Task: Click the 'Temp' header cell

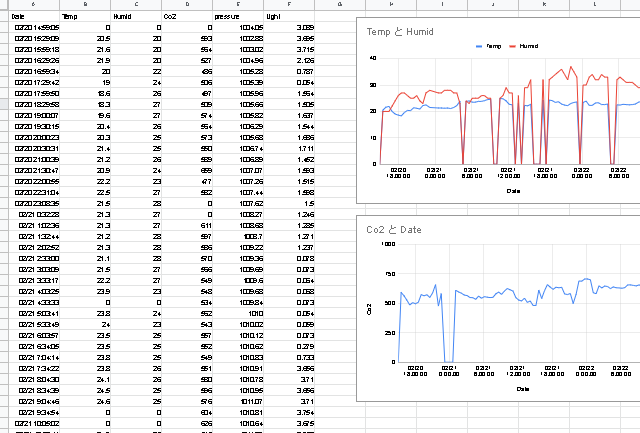Action: (68, 17)
